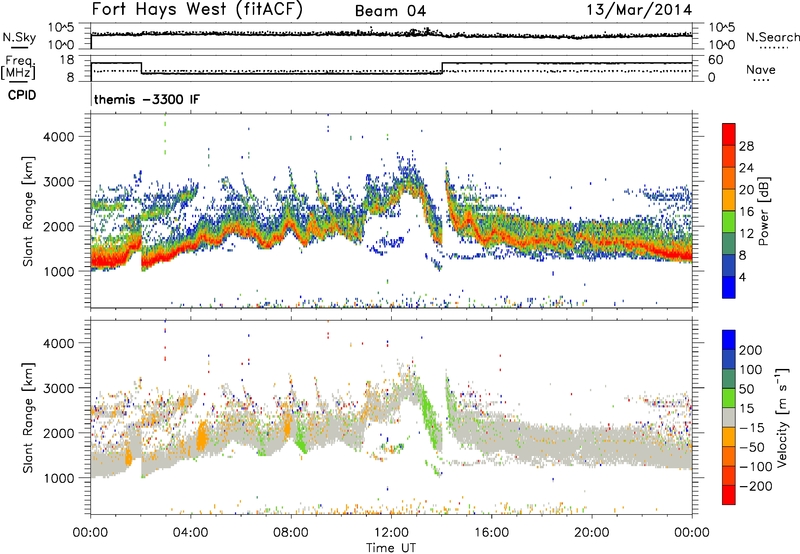Click the blue bottom of Power colorbar
This screenshot has width=800, height=554.
coord(729,287)
